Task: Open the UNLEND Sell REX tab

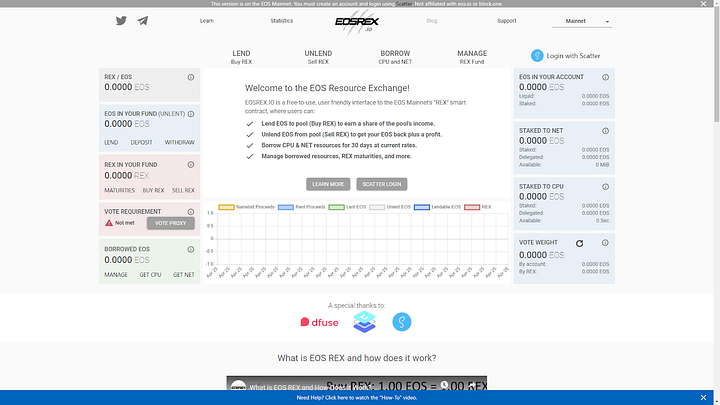Action: pyautogui.click(x=318, y=57)
